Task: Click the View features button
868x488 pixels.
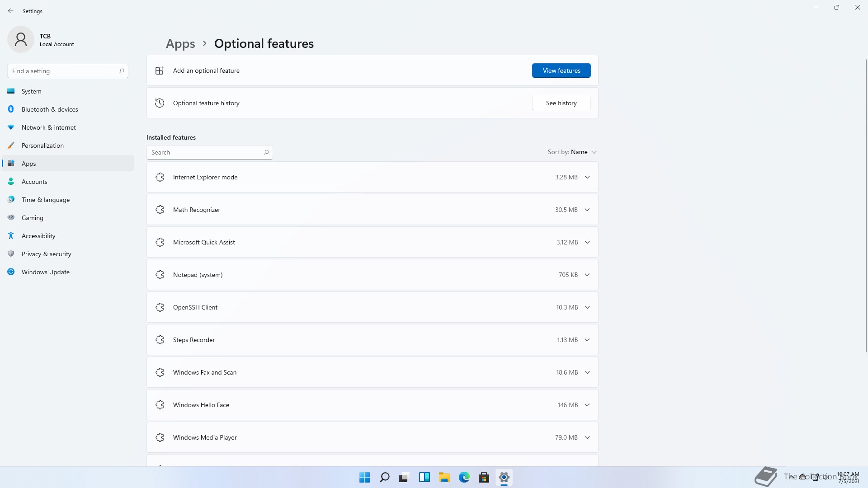Action: [x=561, y=70]
